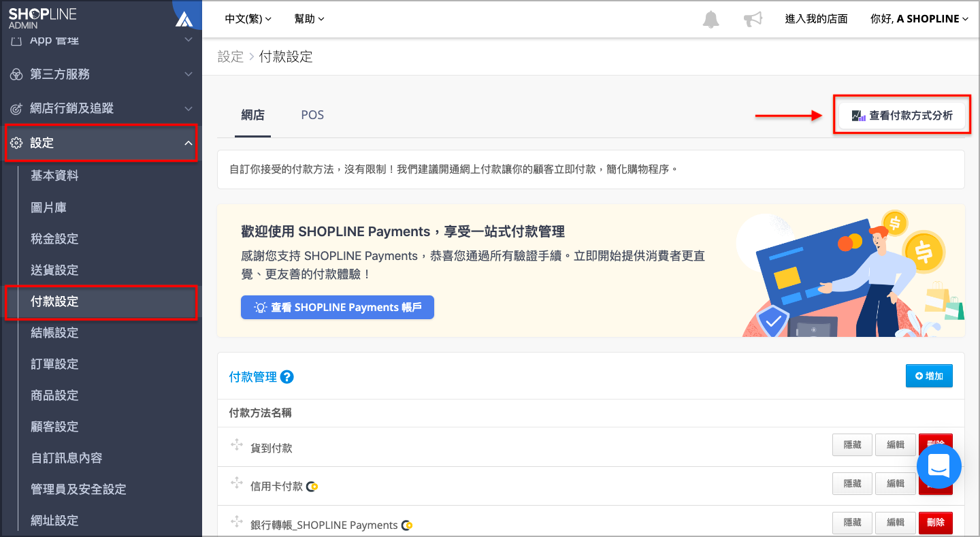Open the chat support bubble
The image size is (980, 537).
[x=939, y=466]
